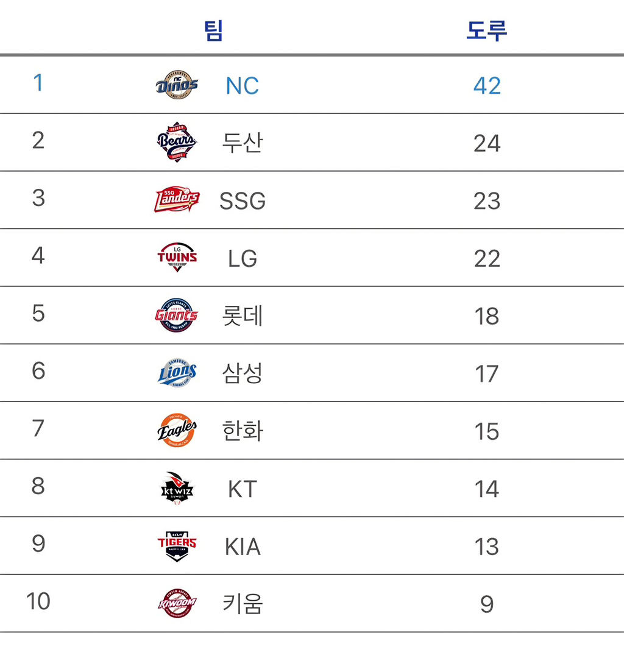The image size is (624, 672).
Task: Open the NC team name link
Action: (242, 86)
